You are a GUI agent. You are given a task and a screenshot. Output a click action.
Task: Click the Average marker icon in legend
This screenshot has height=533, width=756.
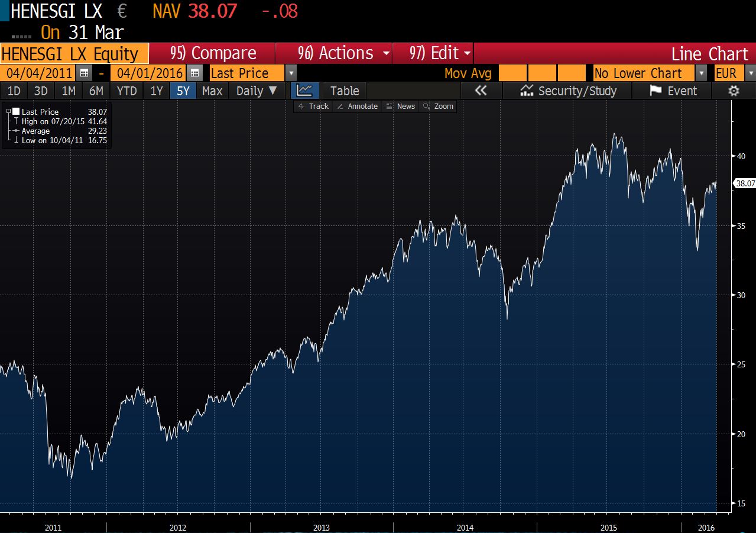pyautogui.click(x=16, y=131)
